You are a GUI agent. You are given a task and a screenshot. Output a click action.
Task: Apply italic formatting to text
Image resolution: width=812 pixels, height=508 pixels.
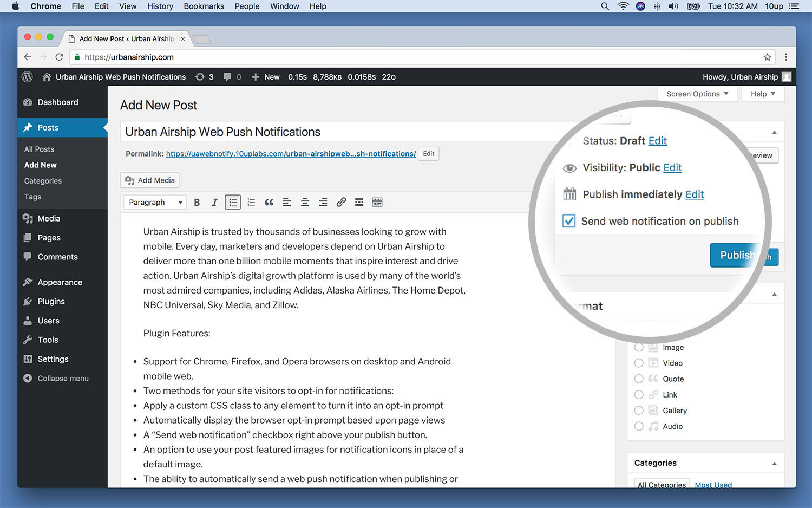tap(215, 202)
